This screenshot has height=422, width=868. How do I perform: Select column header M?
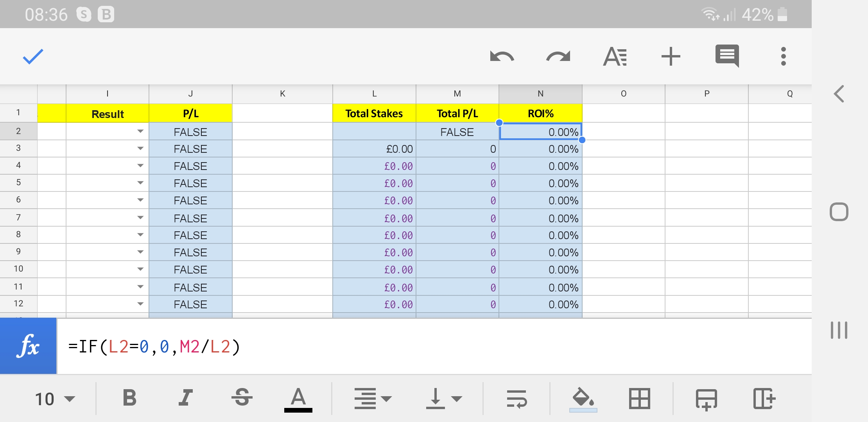457,94
